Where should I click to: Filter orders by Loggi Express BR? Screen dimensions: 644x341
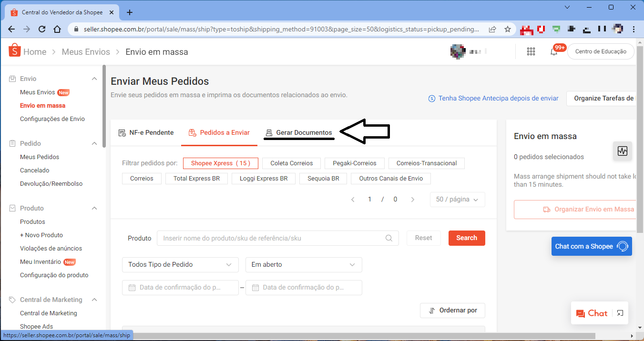click(264, 179)
